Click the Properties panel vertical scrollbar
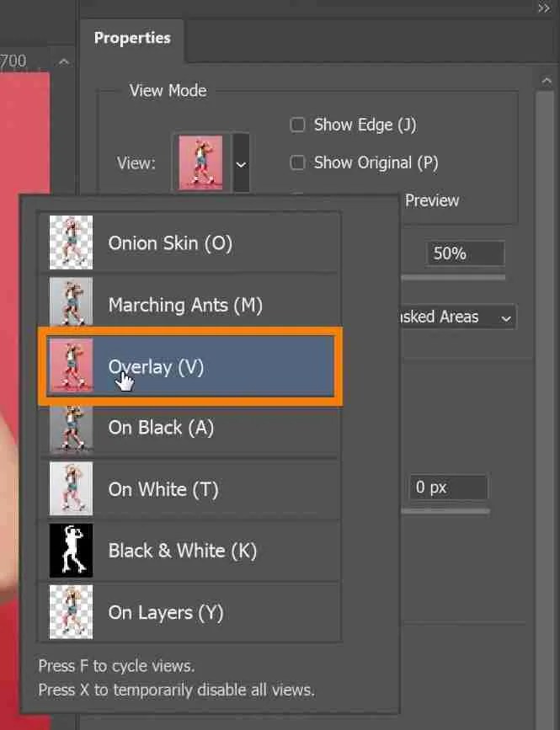 [x=546, y=410]
